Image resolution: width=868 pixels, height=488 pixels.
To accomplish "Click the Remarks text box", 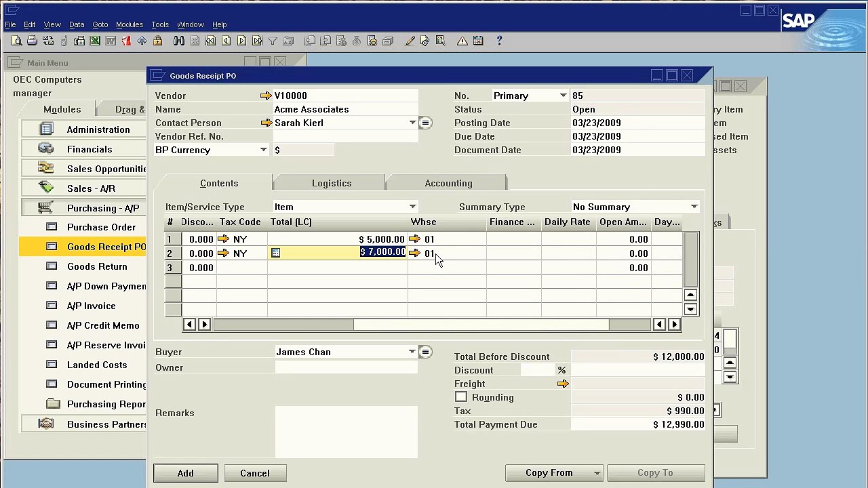I will pyautogui.click(x=346, y=432).
